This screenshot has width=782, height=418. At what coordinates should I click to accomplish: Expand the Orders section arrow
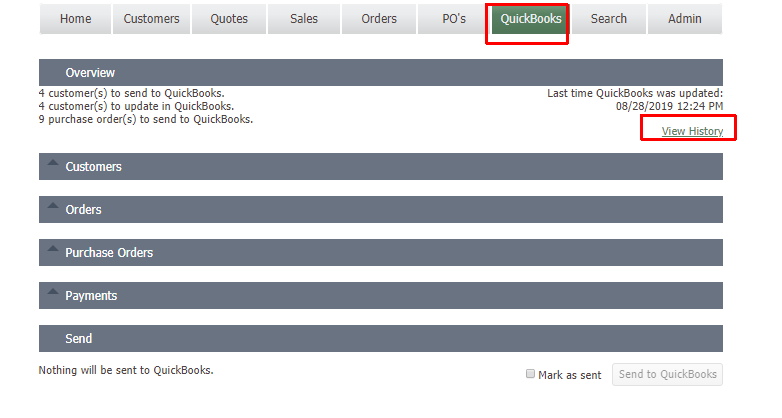click(53, 206)
